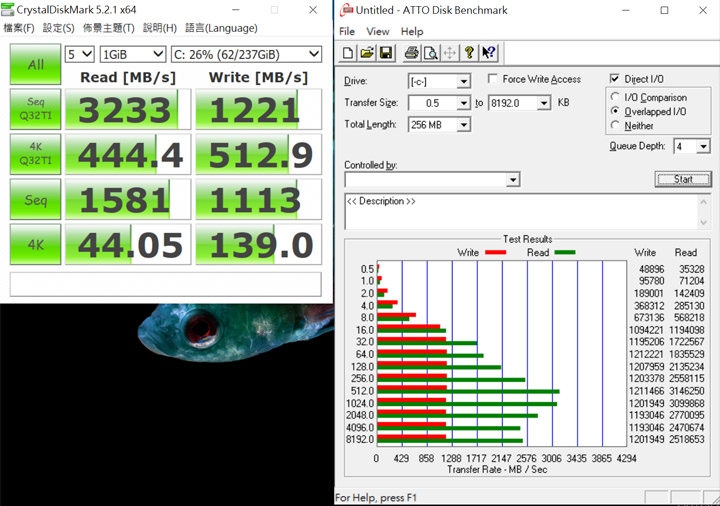Open the View menu in ATTO
720x506 pixels.
(x=378, y=31)
